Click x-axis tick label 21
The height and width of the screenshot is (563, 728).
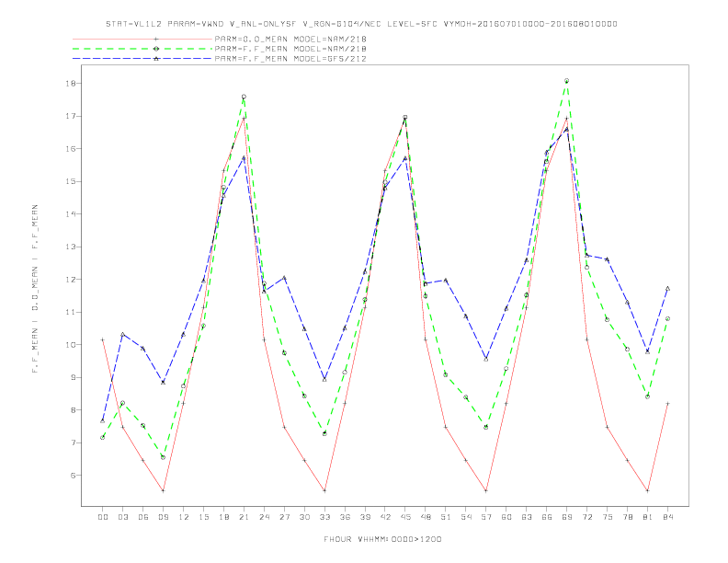pos(244,517)
